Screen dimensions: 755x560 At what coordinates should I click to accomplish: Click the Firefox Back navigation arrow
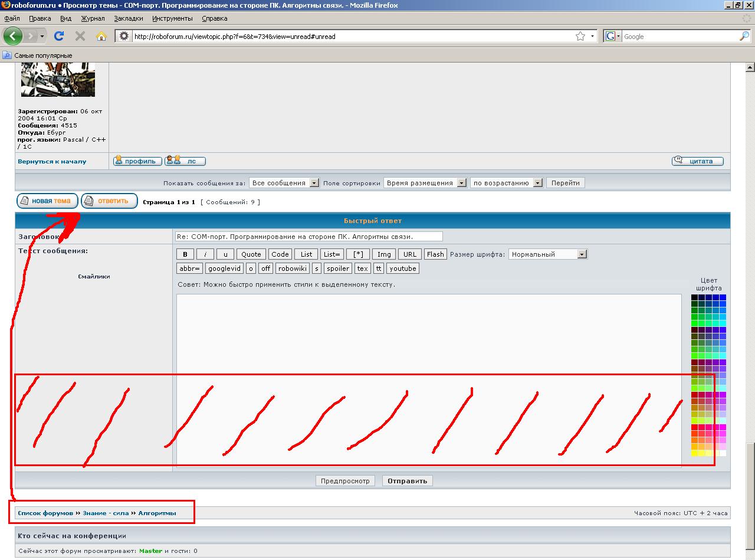13,36
